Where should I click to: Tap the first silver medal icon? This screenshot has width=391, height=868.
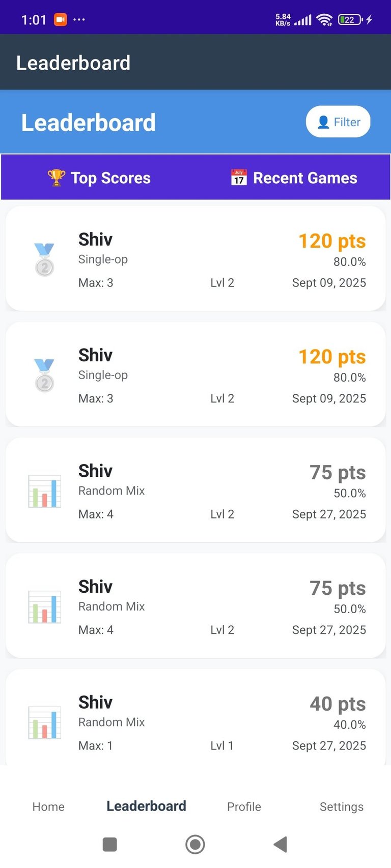[44, 259]
